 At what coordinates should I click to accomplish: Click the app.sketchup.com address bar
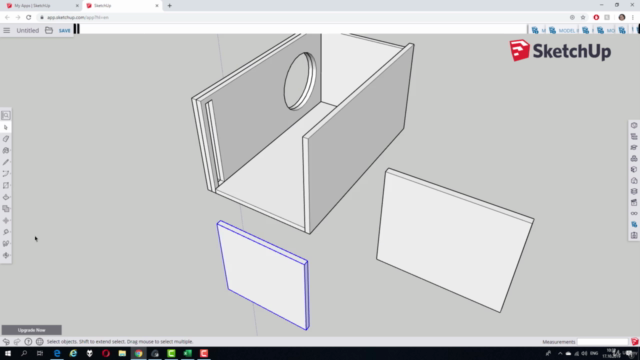pos(302,17)
